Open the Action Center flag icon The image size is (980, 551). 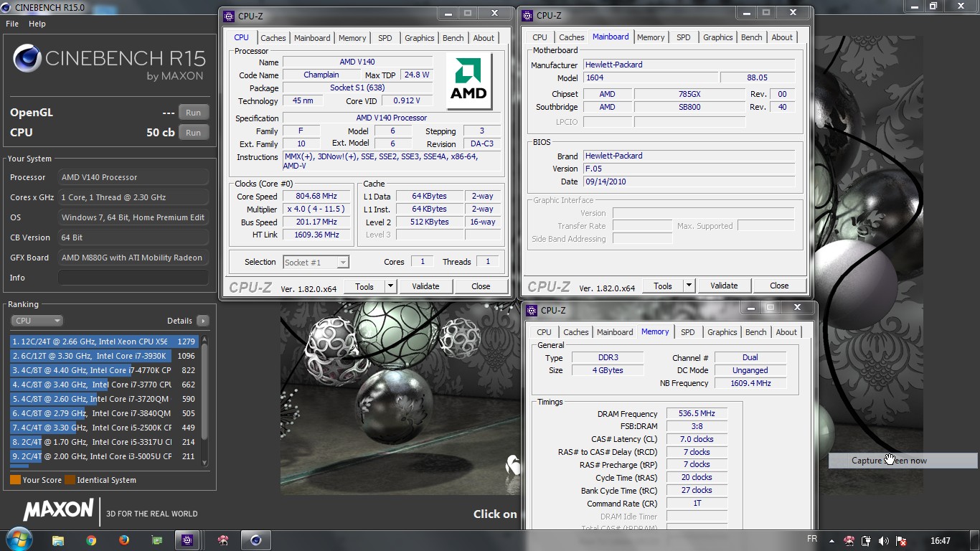901,540
